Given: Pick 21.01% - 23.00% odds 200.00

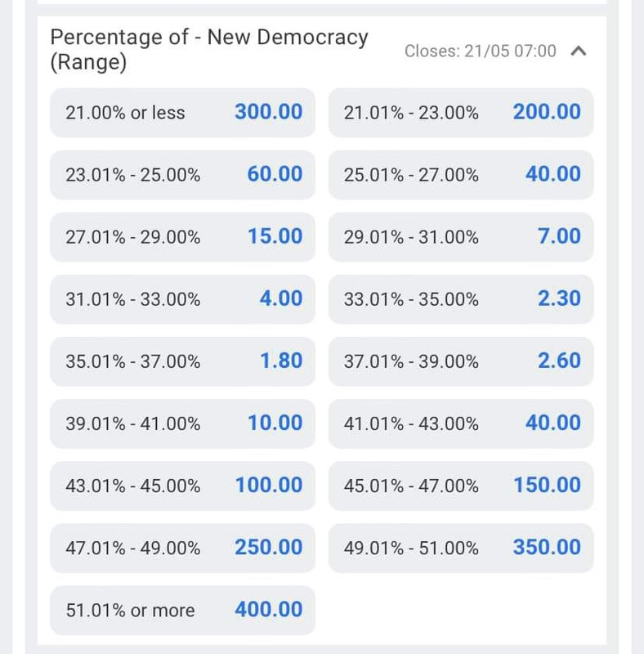Looking at the screenshot, I should tap(461, 113).
